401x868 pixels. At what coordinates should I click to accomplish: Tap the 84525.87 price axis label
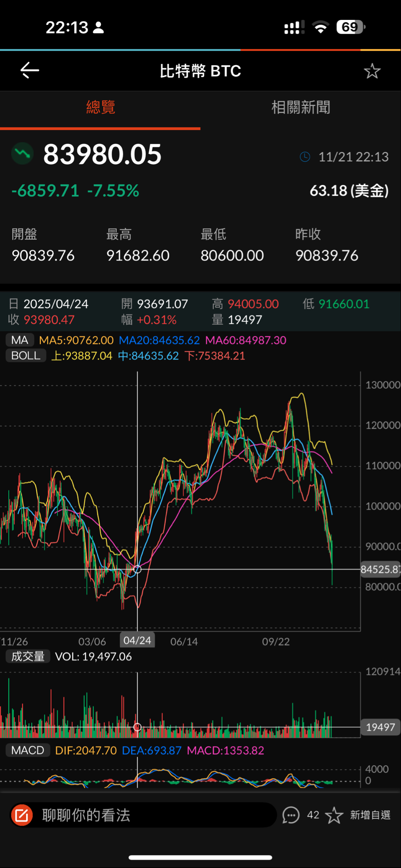coord(380,569)
